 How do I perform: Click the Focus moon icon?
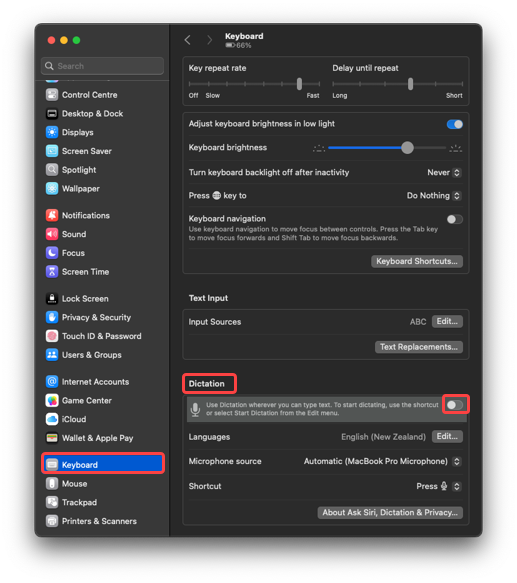point(52,253)
